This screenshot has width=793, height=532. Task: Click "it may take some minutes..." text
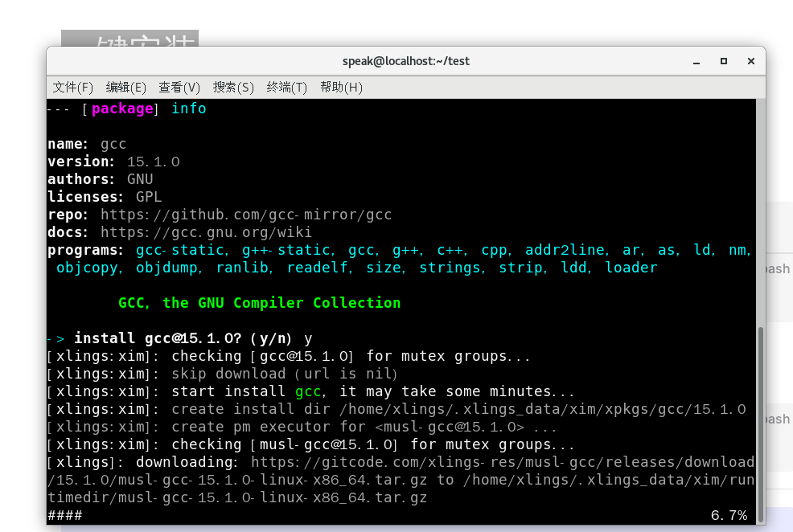tap(457, 391)
